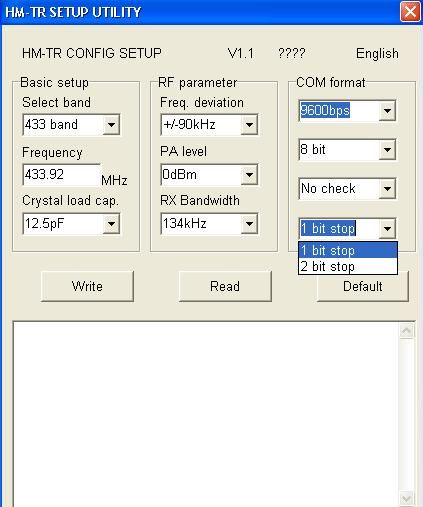Click the Write button
423x507 pixels.
[x=87, y=286]
